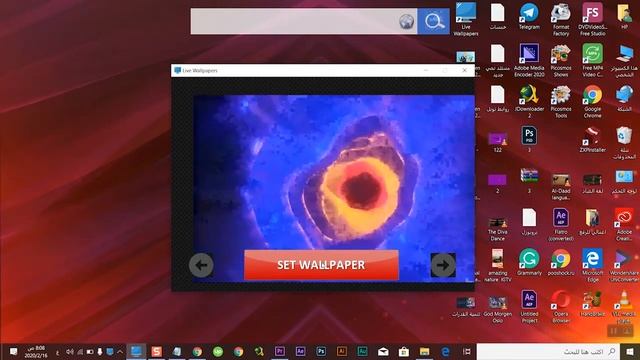Image resolution: width=640 pixels, height=360 pixels.
Task: Click the Windows taskbar search box
Action: click(x=549, y=351)
